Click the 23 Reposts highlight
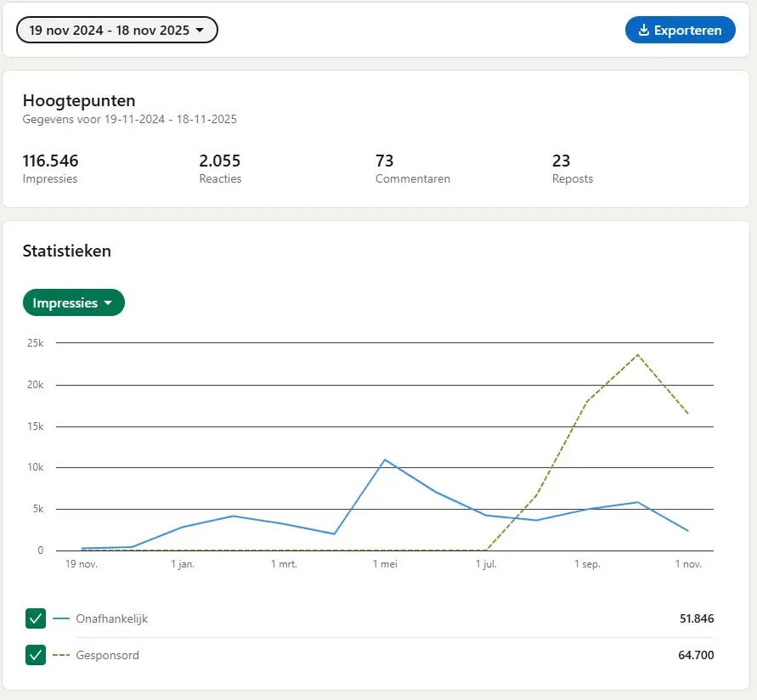Viewport: 757px width, 700px height. coord(572,167)
